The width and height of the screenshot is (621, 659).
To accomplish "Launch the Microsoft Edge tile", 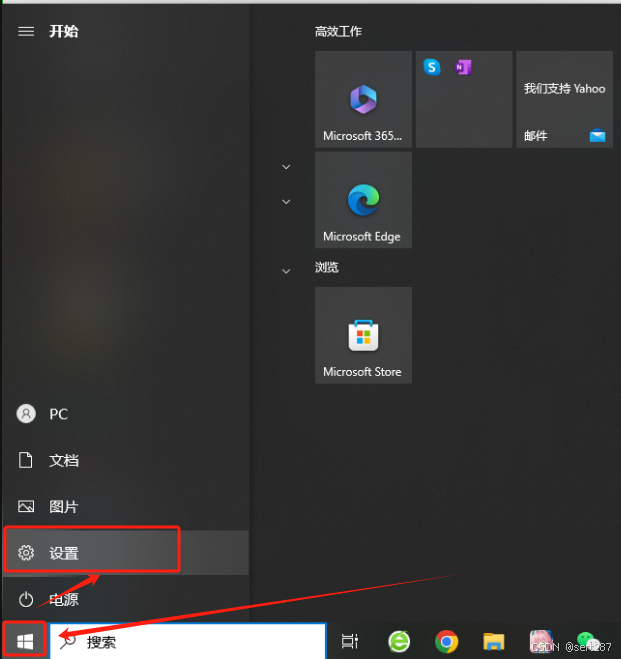I will click(x=363, y=200).
